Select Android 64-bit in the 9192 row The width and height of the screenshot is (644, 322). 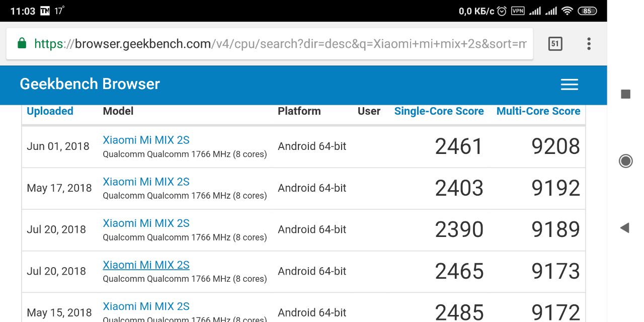[312, 188]
